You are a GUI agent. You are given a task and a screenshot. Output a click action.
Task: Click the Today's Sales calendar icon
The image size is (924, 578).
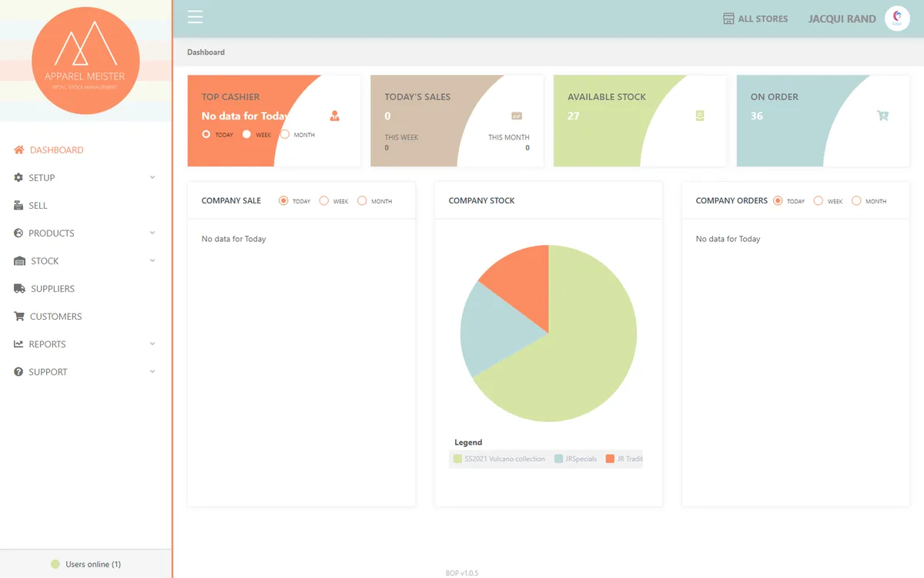(x=517, y=116)
